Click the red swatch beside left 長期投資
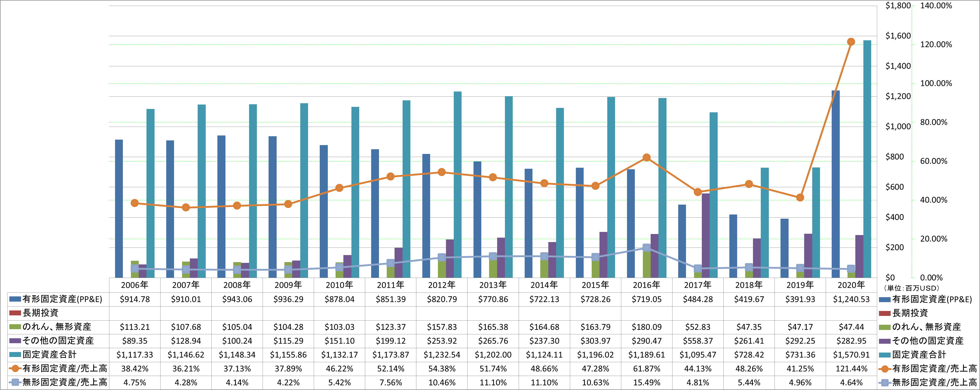980x390 pixels. [15, 313]
